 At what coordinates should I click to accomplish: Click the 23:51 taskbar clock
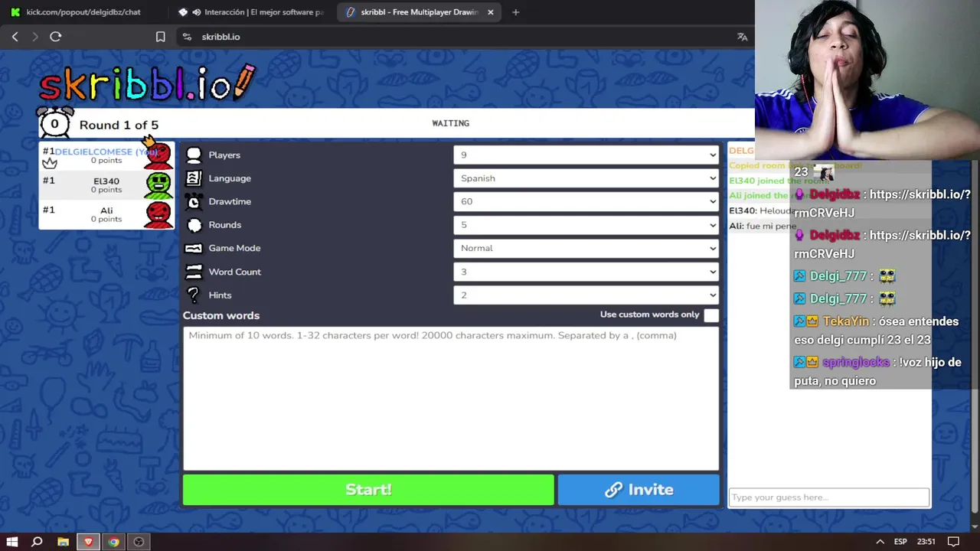pyautogui.click(x=926, y=542)
